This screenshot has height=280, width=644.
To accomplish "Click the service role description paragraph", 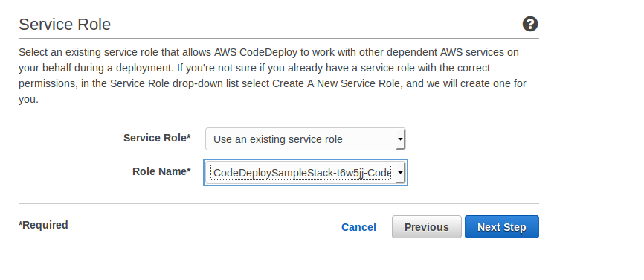I will point(272,76).
